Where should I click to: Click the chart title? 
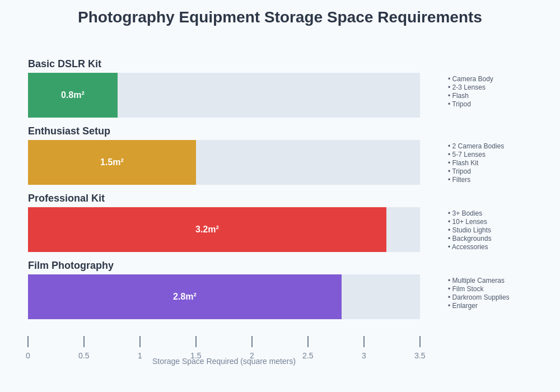[280, 17]
